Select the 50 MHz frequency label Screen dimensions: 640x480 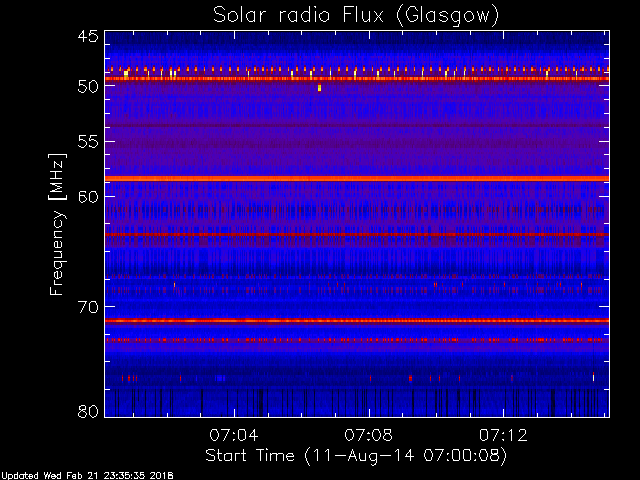click(x=88, y=87)
